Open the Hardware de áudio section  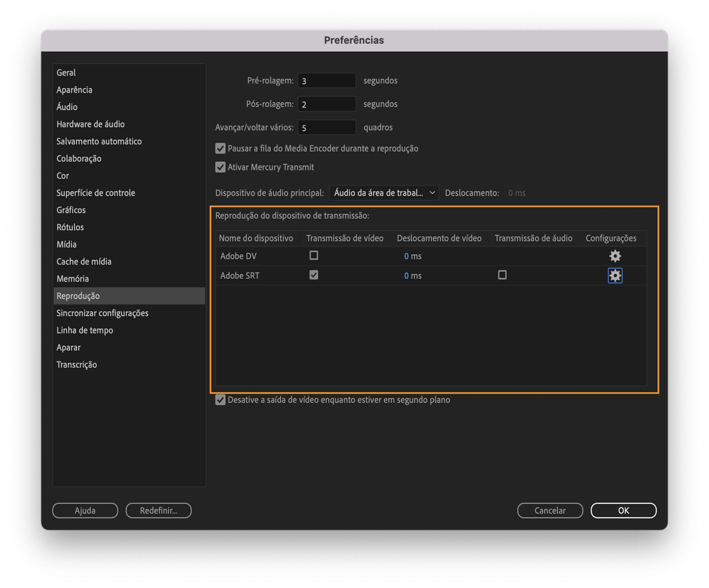[x=90, y=124]
